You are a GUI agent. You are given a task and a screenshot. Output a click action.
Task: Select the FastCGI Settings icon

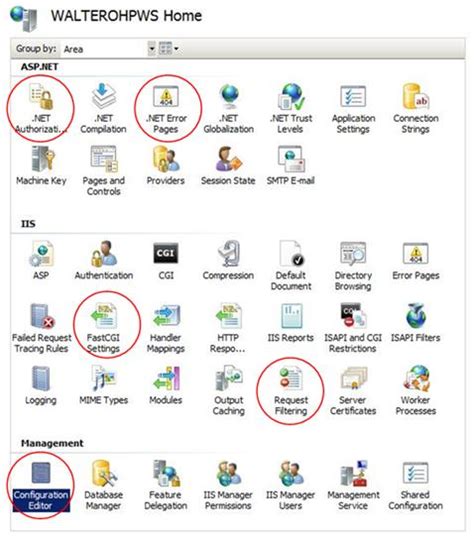tap(103, 329)
